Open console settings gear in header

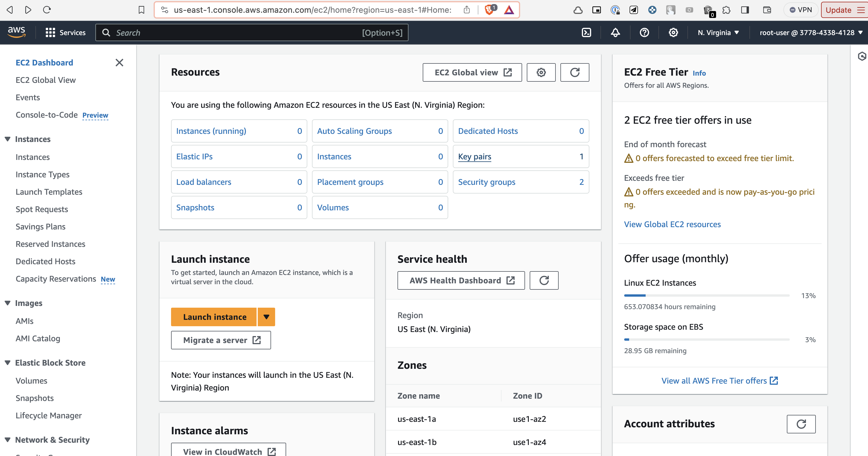673,33
